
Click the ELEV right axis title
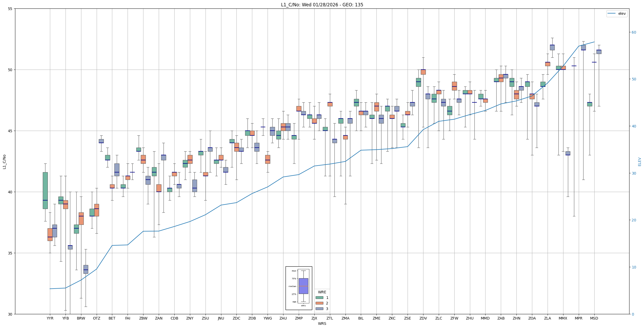[x=640, y=162]
